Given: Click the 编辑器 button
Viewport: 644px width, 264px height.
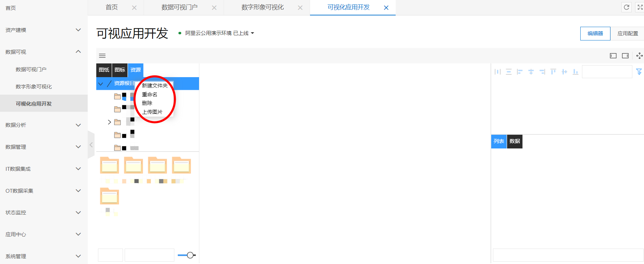Looking at the screenshot, I should tap(595, 33).
